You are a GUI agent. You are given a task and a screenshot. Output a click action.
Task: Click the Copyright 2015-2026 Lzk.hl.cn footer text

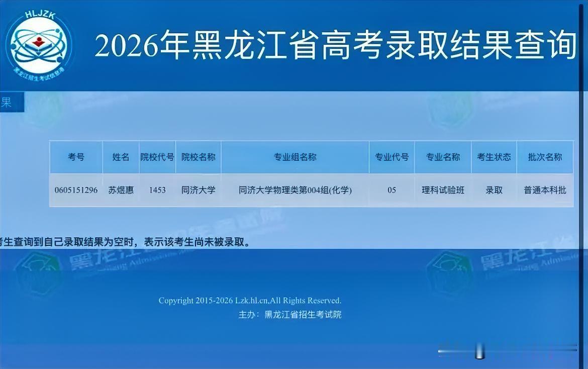(250, 300)
